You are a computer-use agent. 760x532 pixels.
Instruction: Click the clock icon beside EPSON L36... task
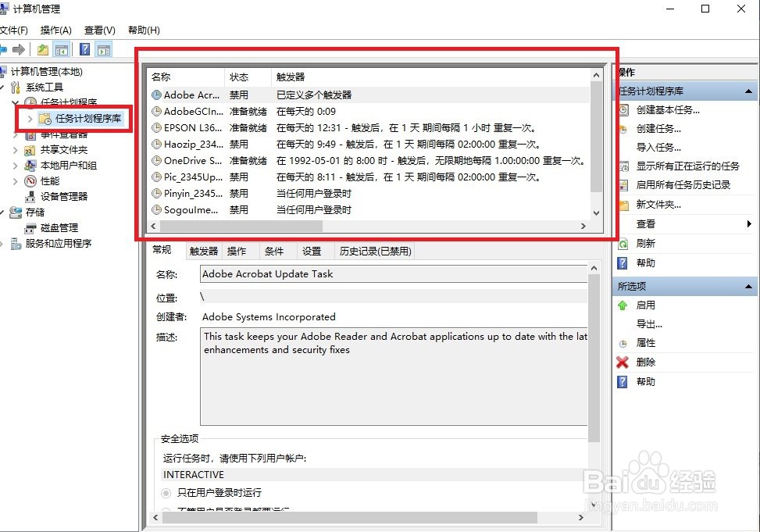(x=156, y=128)
